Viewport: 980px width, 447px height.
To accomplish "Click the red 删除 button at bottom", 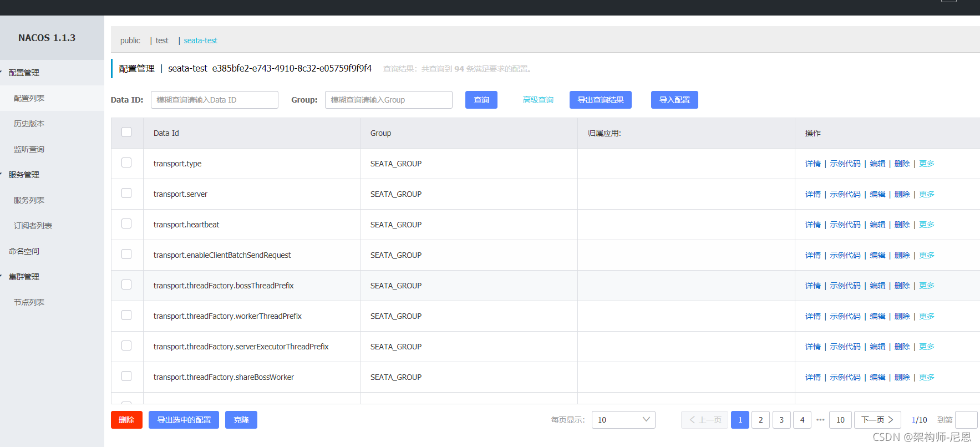I will tap(126, 420).
